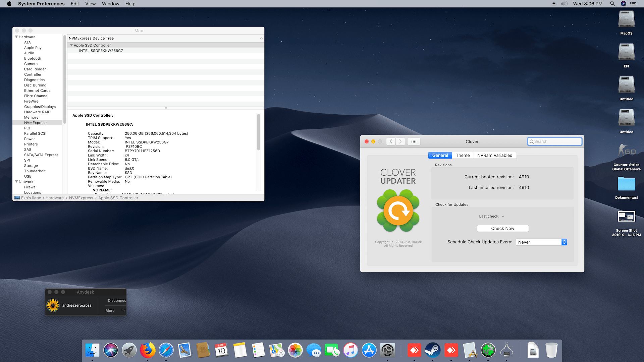The height and width of the screenshot is (362, 644).
Task: Select Graphics/Displays in the hardware list
Action: (x=40, y=107)
